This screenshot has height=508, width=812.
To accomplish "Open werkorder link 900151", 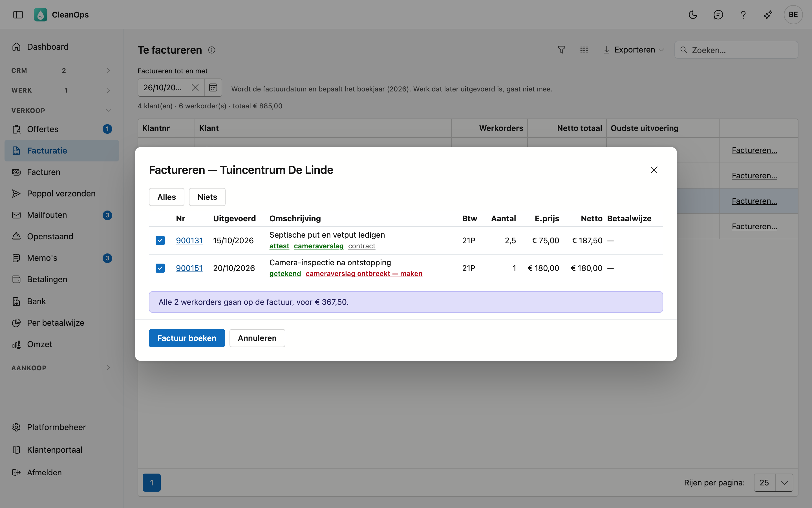I will (189, 268).
